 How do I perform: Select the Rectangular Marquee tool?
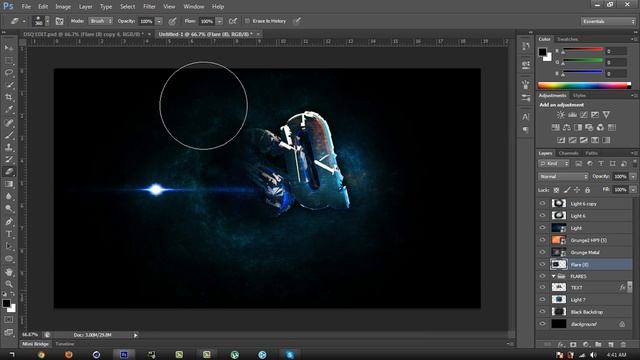point(9,60)
